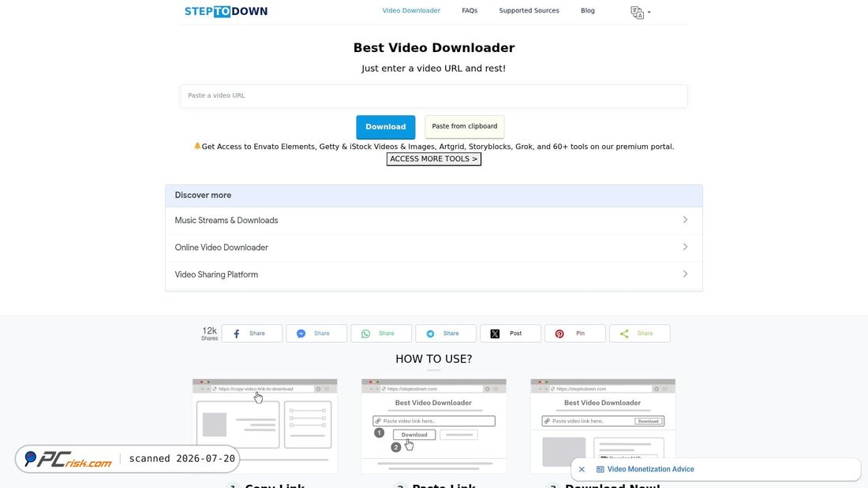The height and width of the screenshot is (488, 868).
Task: Click the notification bell icon
Action: [x=197, y=146]
